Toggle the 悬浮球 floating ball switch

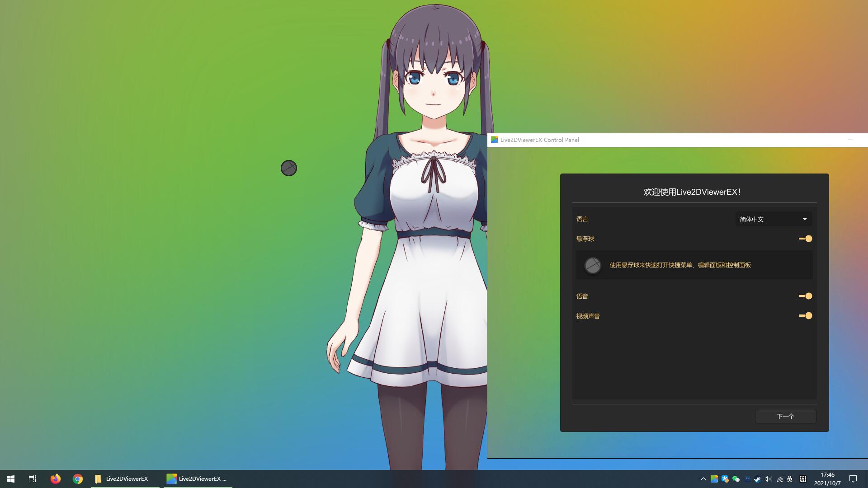805,239
